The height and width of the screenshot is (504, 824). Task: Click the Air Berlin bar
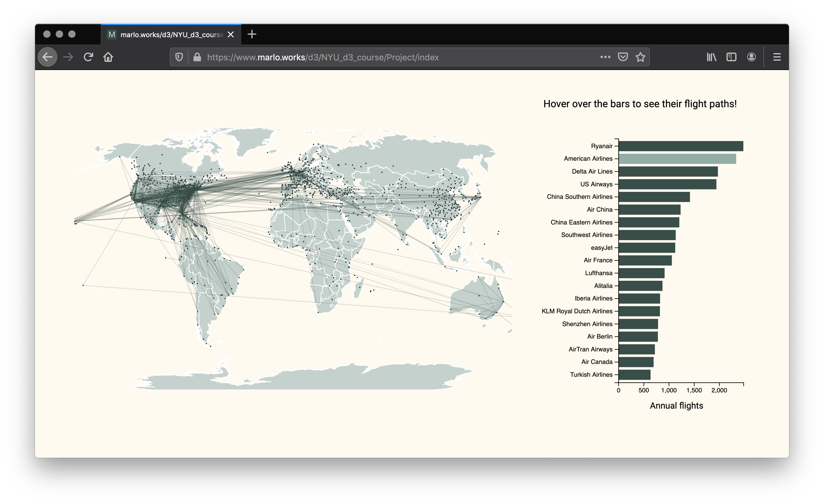click(x=638, y=337)
